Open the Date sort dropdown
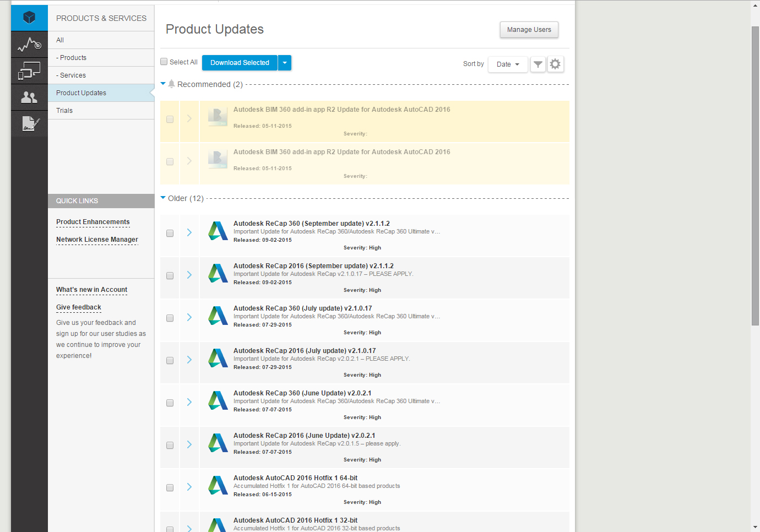Image resolution: width=760 pixels, height=532 pixels. [507, 64]
